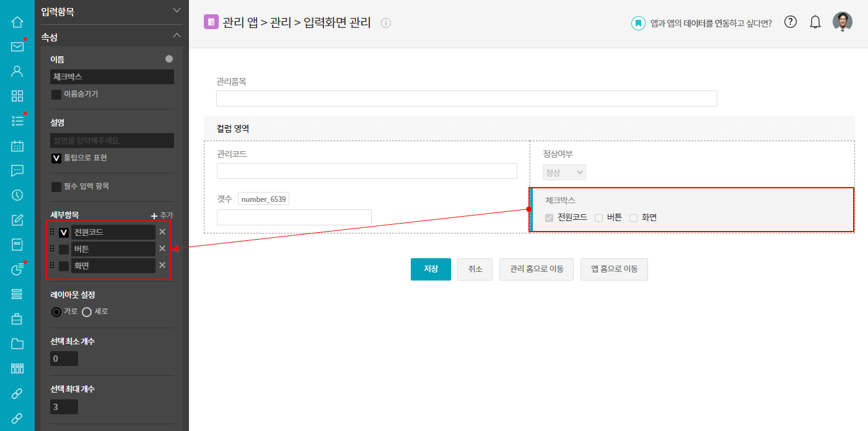Screen dimensions: 868x431
Task: Click the 관리품목 input field
Action: click(x=466, y=98)
